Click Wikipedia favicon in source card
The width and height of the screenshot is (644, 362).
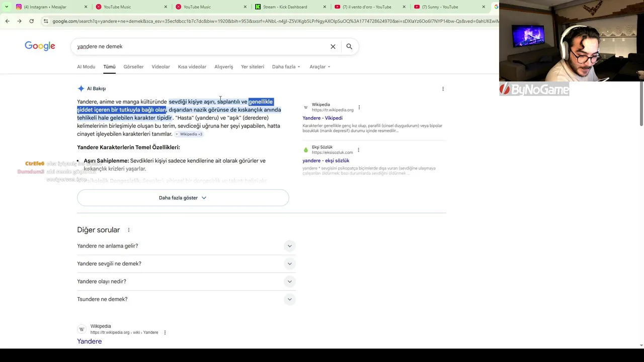pyautogui.click(x=305, y=107)
